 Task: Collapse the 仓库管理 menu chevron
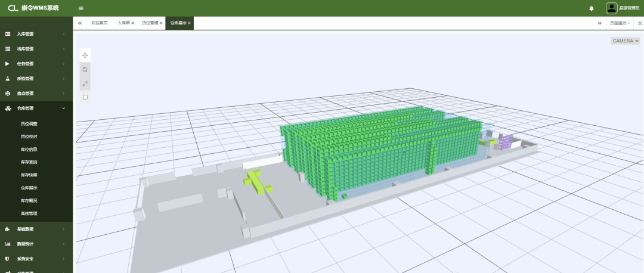pyautogui.click(x=64, y=108)
